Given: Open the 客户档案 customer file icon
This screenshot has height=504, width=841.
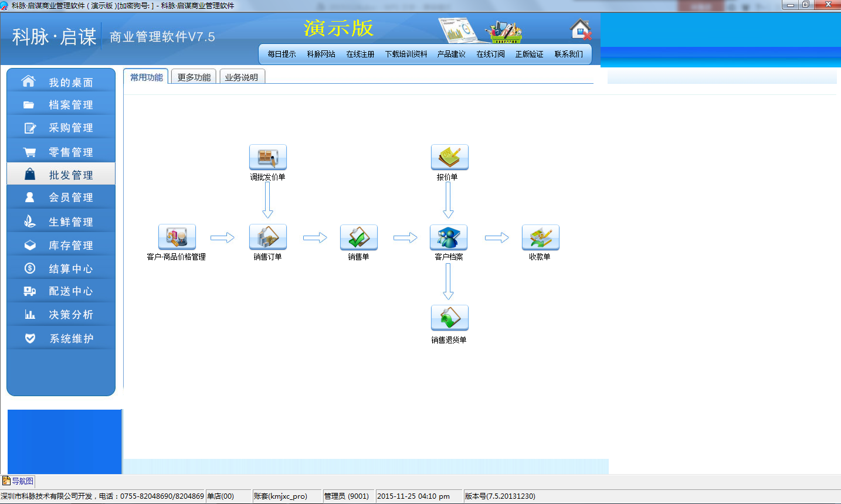Looking at the screenshot, I should point(449,237).
